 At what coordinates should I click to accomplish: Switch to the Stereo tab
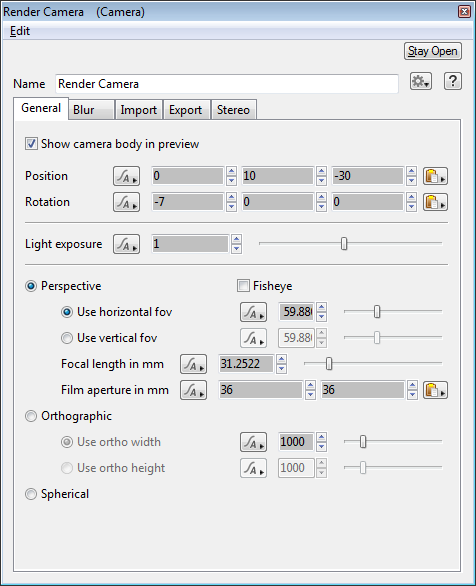click(234, 110)
